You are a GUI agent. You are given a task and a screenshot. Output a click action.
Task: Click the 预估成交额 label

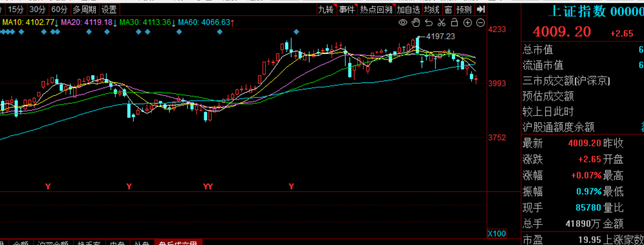[x=548, y=96]
